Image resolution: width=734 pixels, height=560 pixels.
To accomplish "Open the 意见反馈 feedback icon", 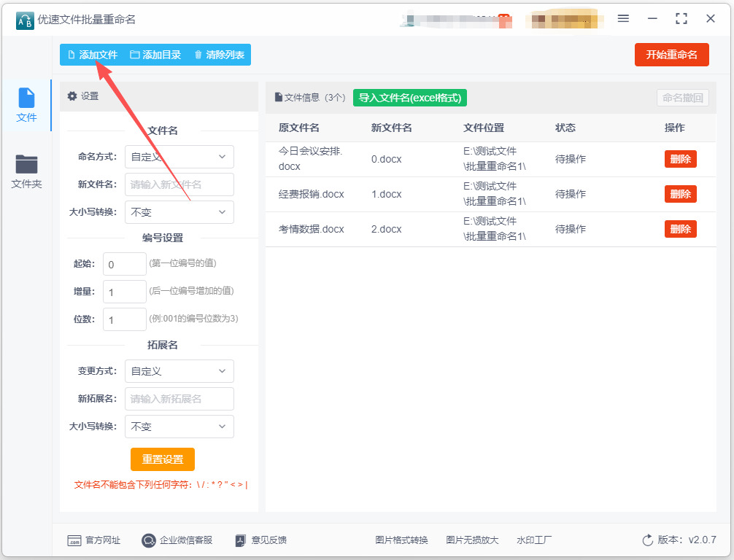I will (240, 540).
